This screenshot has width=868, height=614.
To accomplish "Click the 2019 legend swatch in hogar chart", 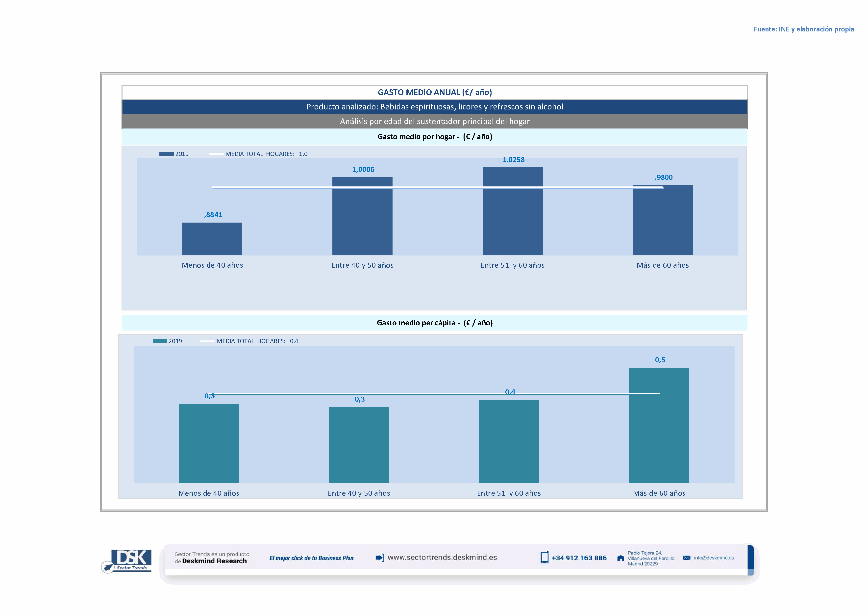I will 166,154.
